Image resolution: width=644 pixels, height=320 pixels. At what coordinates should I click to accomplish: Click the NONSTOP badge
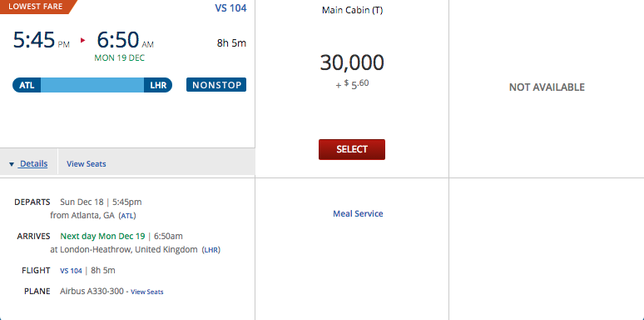coord(216,85)
